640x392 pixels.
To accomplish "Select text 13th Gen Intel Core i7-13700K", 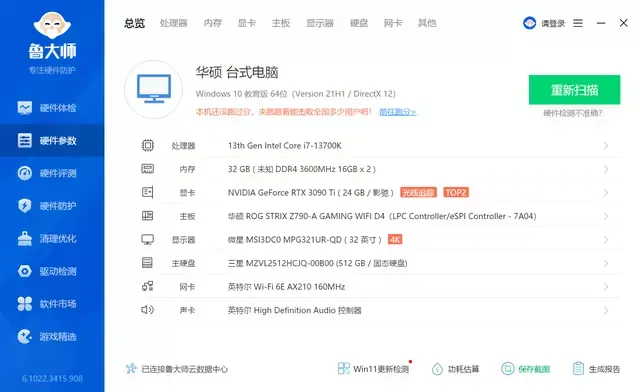I will [x=284, y=146].
